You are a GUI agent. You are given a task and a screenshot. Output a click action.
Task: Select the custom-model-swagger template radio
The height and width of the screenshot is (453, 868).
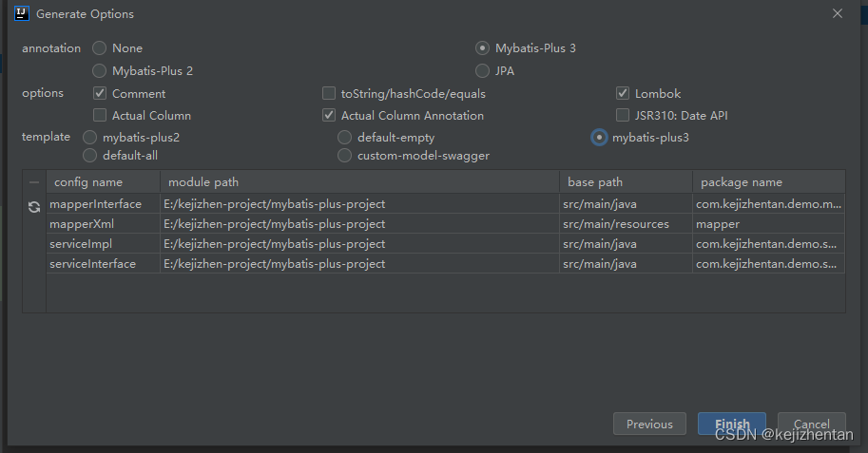pyautogui.click(x=344, y=156)
